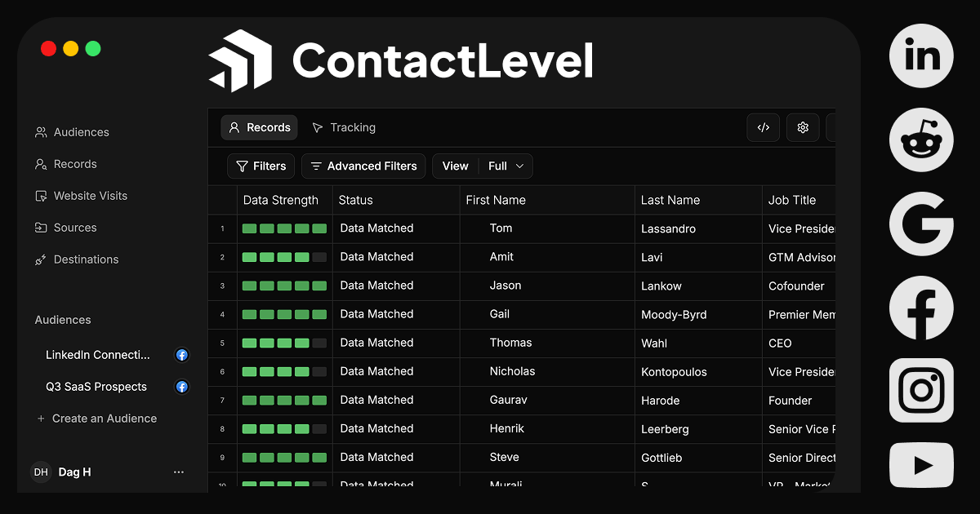Click Create an Audience
The image size is (980, 514).
coord(96,419)
